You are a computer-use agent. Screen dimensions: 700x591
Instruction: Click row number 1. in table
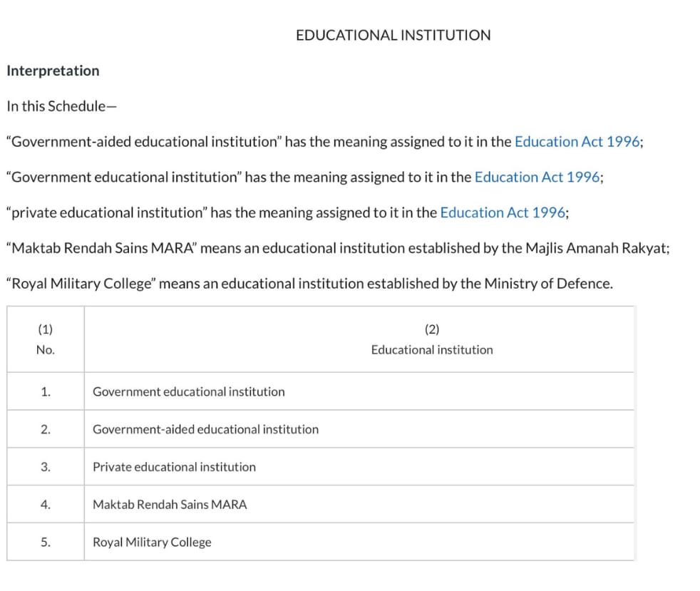coord(46,391)
